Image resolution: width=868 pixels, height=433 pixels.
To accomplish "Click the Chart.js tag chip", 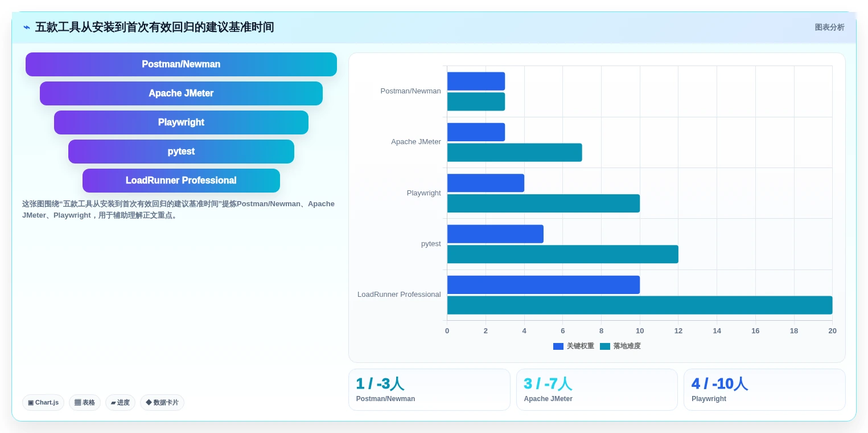I will coord(43,402).
